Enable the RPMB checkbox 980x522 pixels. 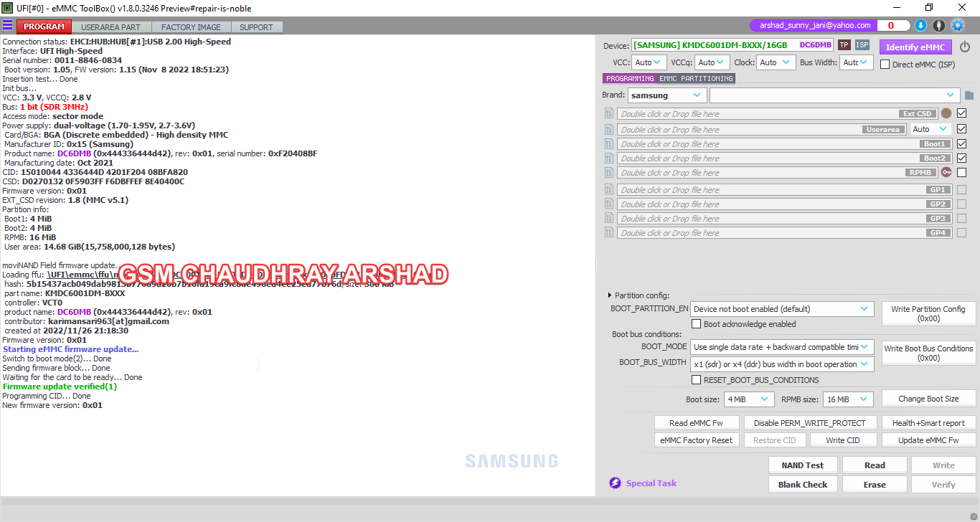pos(961,172)
